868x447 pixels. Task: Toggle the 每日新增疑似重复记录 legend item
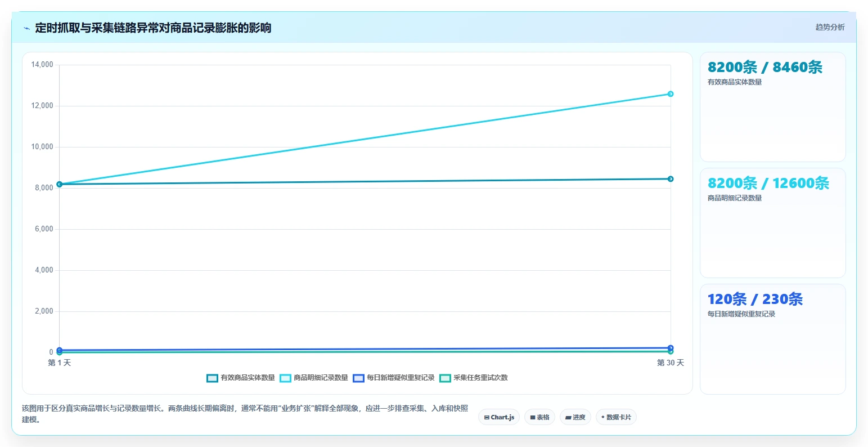(394, 378)
